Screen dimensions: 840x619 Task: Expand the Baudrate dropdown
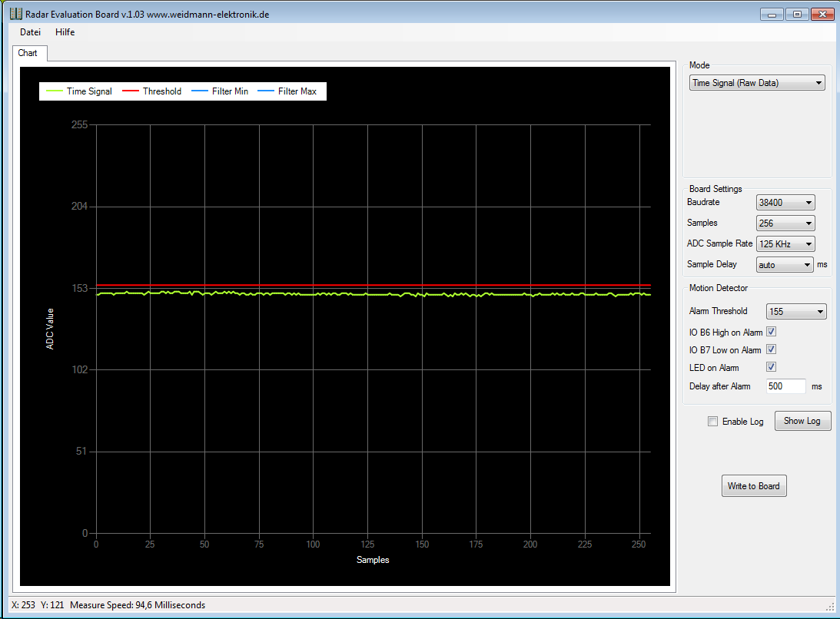tap(785, 203)
